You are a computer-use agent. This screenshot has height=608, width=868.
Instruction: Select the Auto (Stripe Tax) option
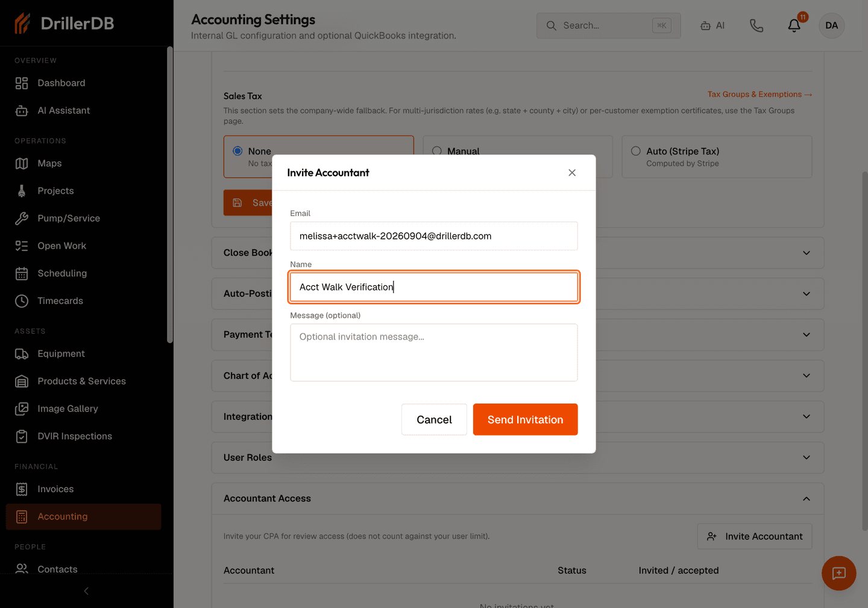tap(636, 151)
